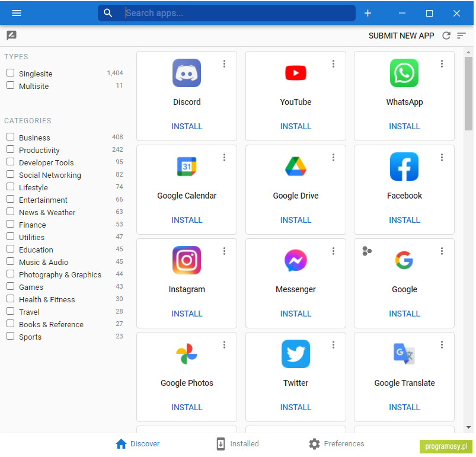This screenshot has height=457, width=476.
Task: Open the Preferences tab
Action: tap(336, 443)
